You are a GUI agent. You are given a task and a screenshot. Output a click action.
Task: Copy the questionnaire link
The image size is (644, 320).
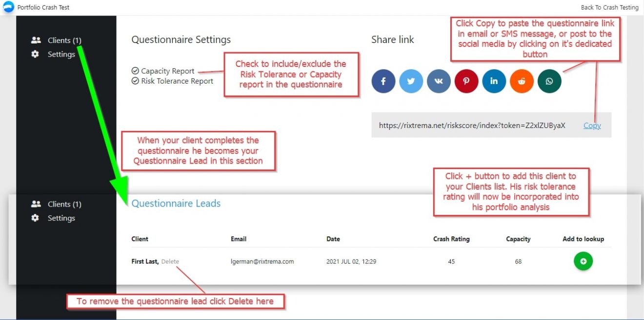[x=592, y=126]
